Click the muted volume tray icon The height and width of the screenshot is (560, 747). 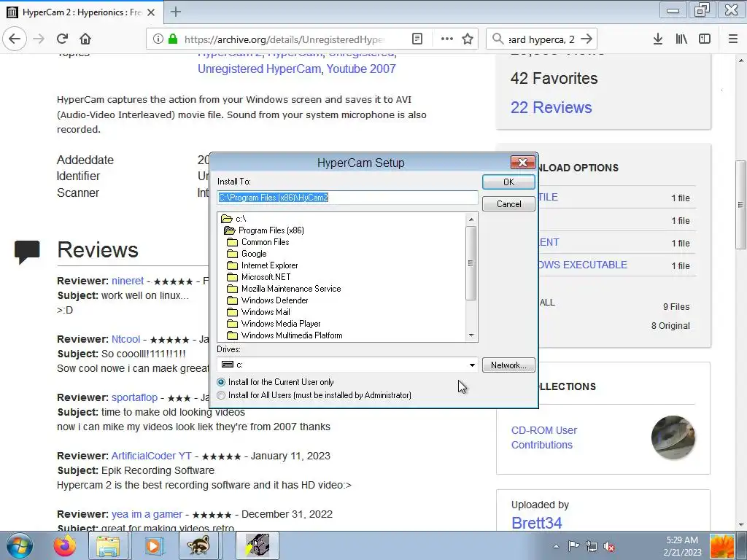(x=609, y=546)
